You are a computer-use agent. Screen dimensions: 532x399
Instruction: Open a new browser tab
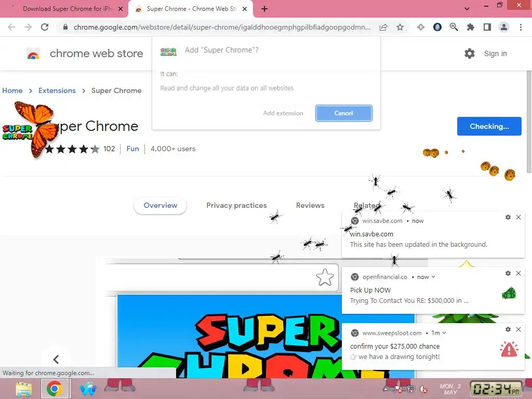click(264, 9)
